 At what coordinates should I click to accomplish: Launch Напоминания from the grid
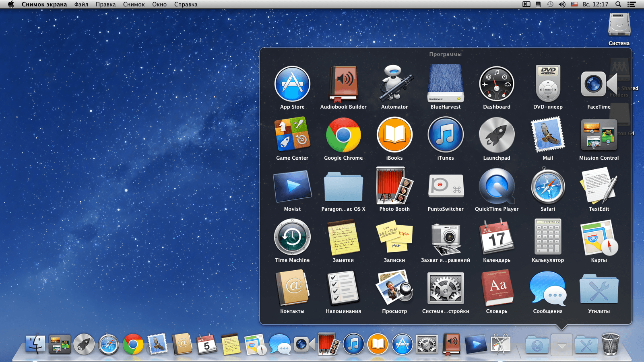[x=343, y=288]
